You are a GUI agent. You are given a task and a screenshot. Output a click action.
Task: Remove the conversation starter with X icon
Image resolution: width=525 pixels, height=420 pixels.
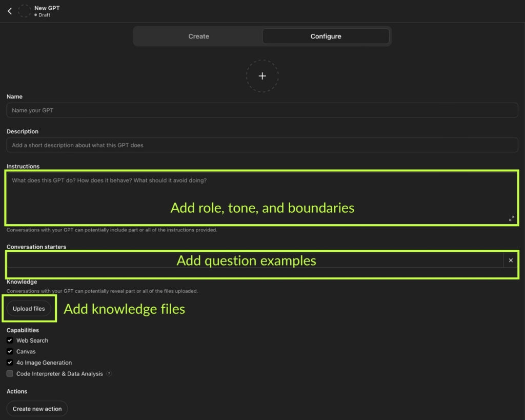[x=511, y=261]
